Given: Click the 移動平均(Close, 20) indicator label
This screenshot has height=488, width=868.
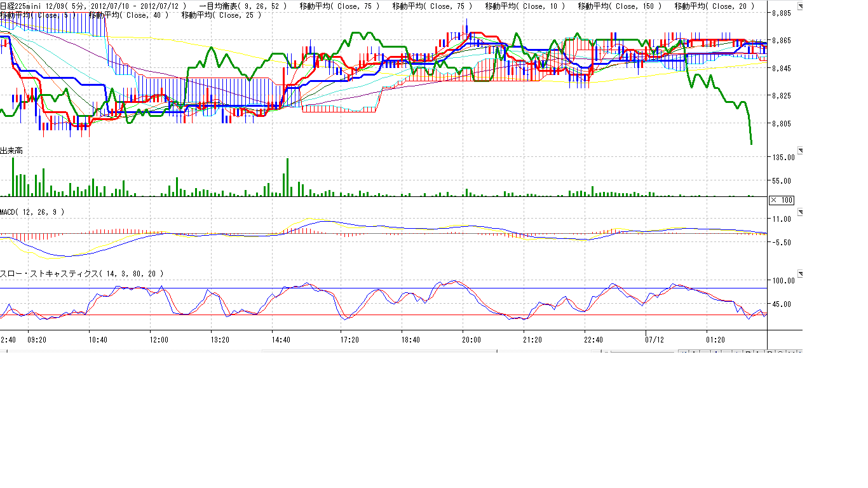Looking at the screenshot, I should pyautogui.click(x=715, y=6).
